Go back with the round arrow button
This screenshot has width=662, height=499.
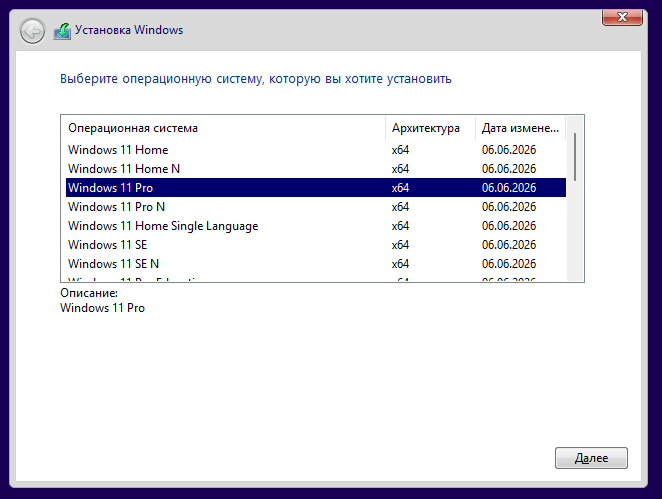click(32, 31)
